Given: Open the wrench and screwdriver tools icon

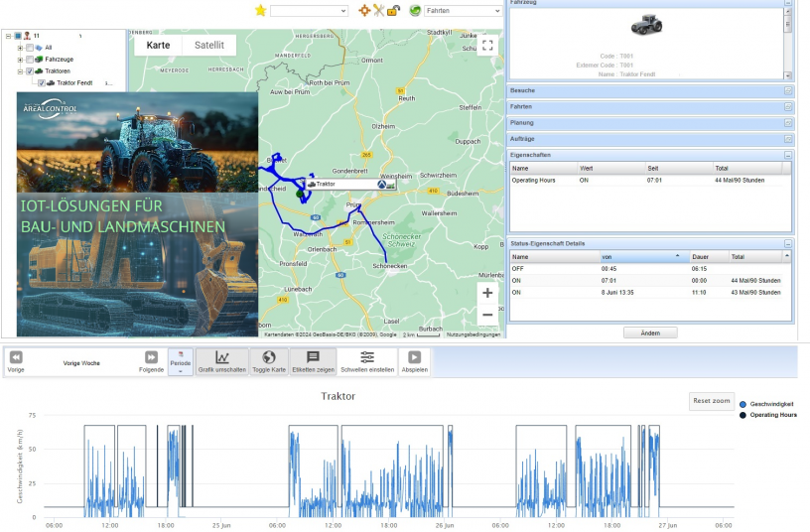Looking at the screenshot, I should pos(378,10).
